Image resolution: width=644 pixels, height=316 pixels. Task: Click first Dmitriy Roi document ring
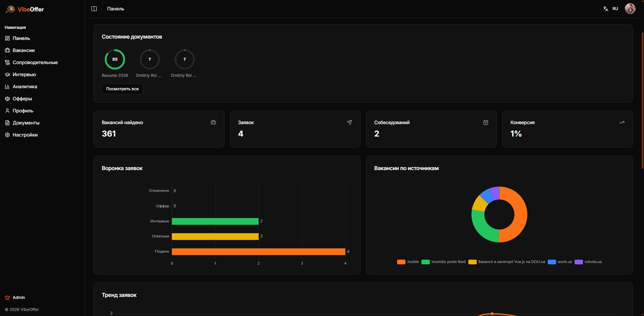pyautogui.click(x=149, y=59)
